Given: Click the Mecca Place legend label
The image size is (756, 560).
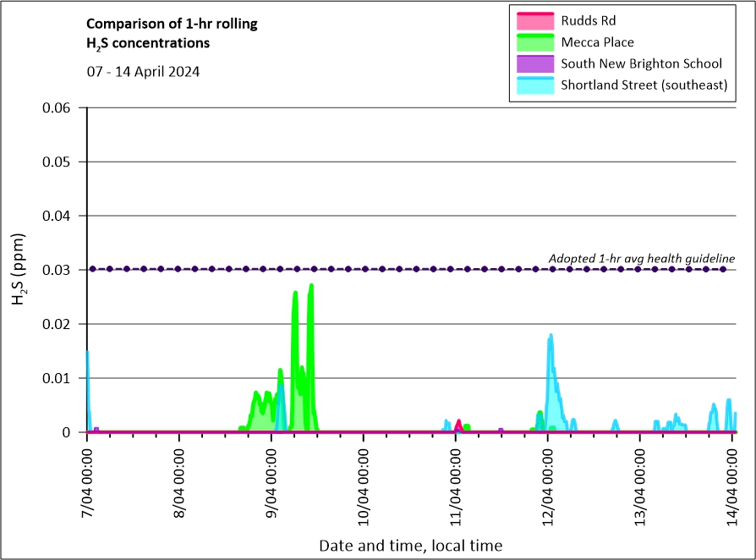Looking at the screenshot, I should [x=597, y=42].
